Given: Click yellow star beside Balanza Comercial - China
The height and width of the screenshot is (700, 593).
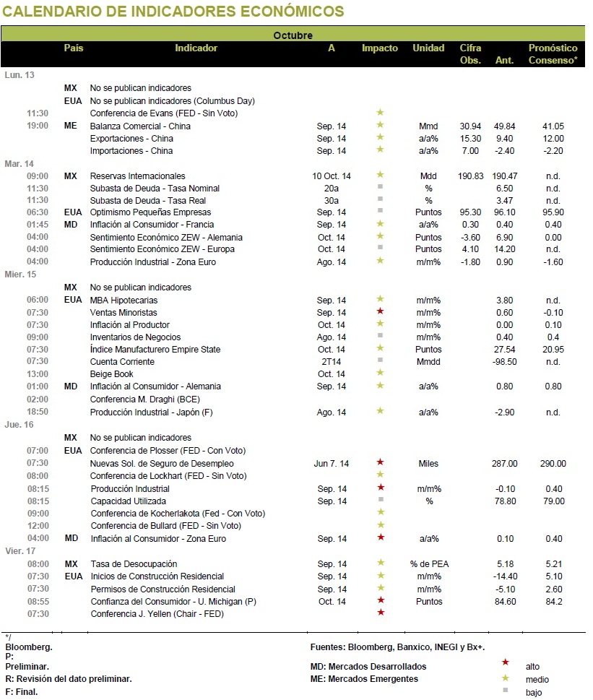Looking at the screenshot, I should (380, 124).
